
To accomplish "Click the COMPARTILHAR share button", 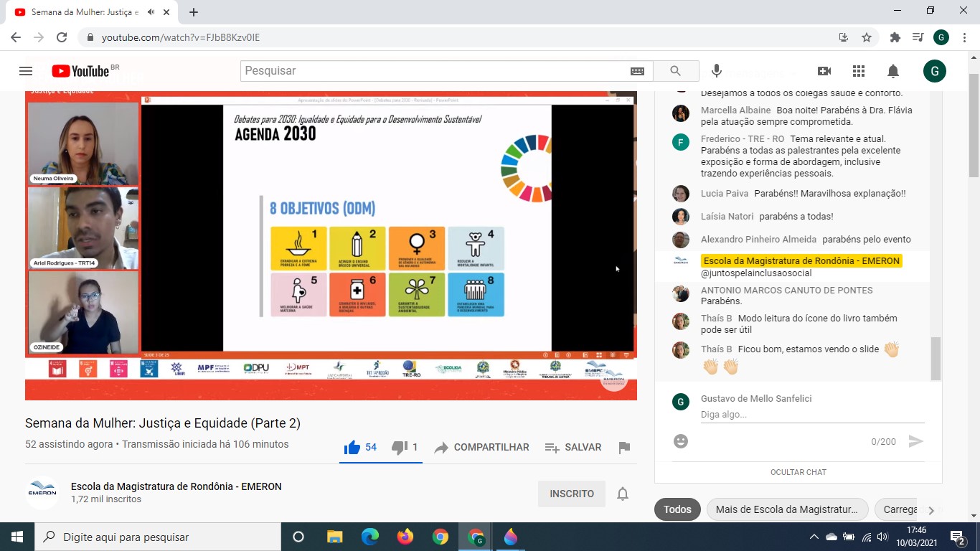I will click(x=482, y=448).
